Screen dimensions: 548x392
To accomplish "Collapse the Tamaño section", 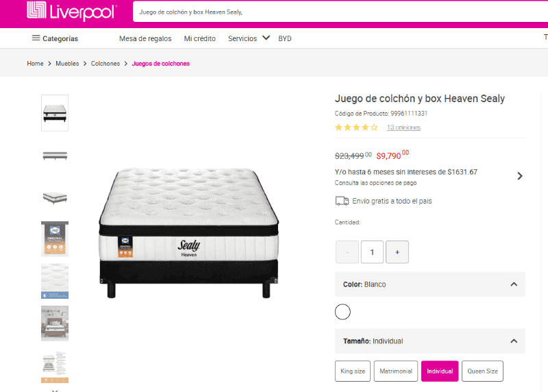I will point(514,341).
